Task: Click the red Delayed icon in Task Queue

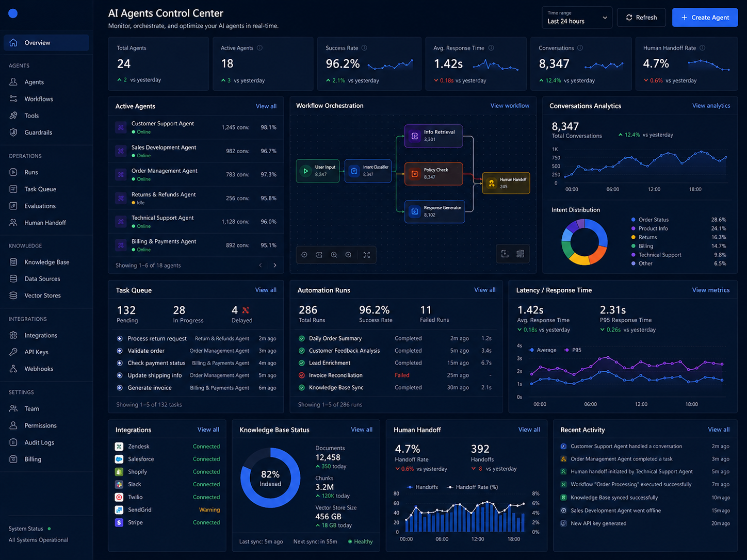Action: [x=246, y=310]
